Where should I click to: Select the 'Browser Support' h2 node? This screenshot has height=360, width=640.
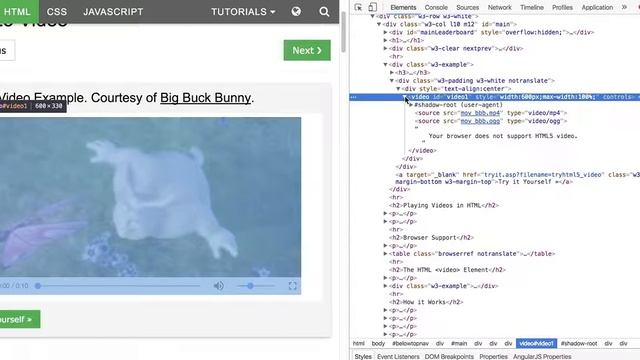point(431,238)
